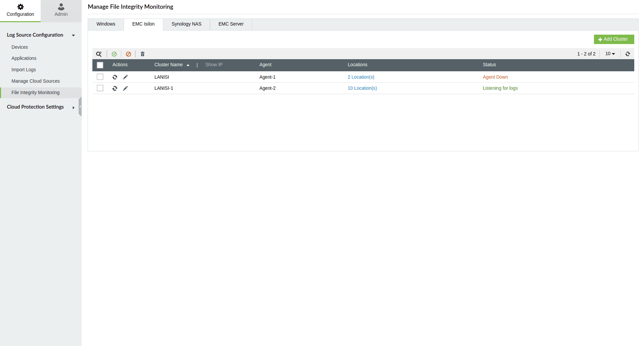This screenshot has height=346, width=644.
Task: Select File Integrity Monitoring in sidebar
Action: point(41,92)
